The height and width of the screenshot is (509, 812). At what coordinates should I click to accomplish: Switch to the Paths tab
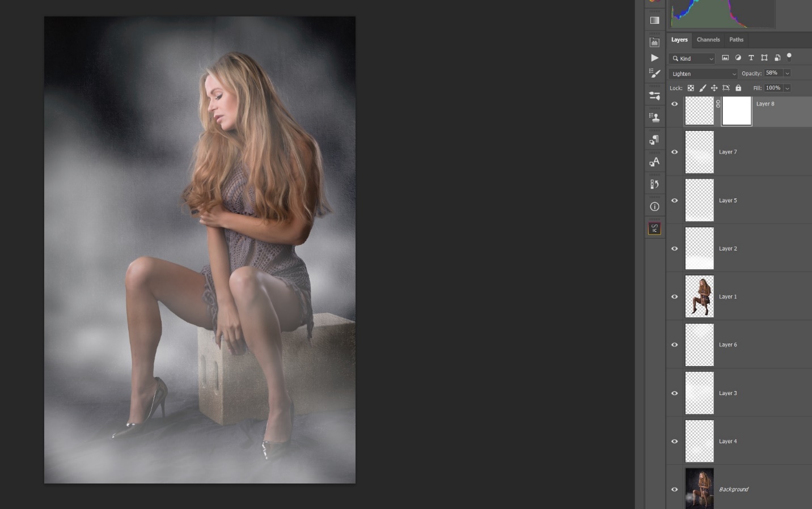click(x=736, y=40)
